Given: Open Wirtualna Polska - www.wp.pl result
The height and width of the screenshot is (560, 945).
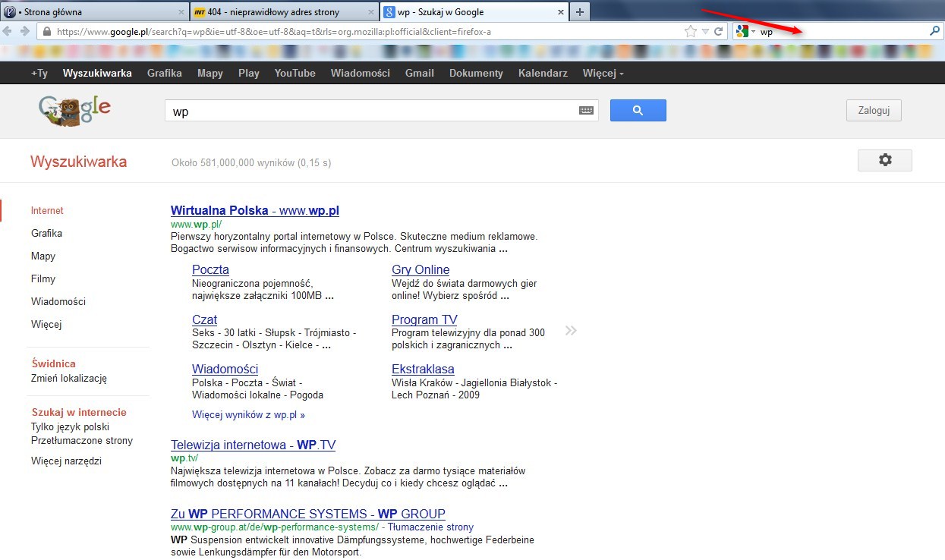Looking at the screenshot, I should tap(255, 211).
